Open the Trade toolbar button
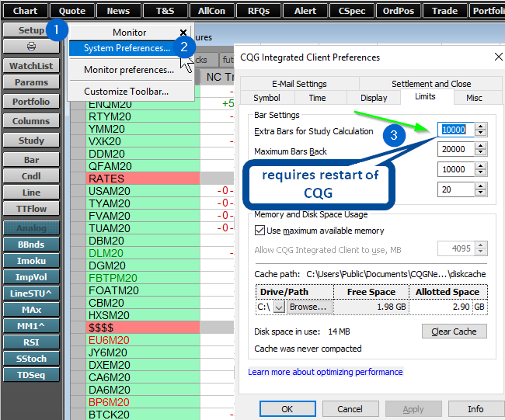The height and width of the screenshot is (420, 505). click(x=444, y=11)
